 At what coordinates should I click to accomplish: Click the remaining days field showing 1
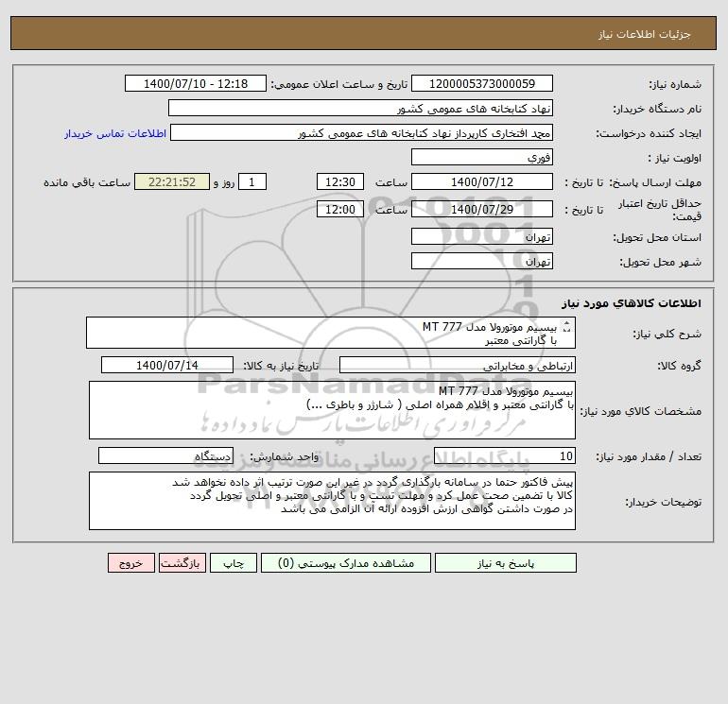tap(252, 182)
